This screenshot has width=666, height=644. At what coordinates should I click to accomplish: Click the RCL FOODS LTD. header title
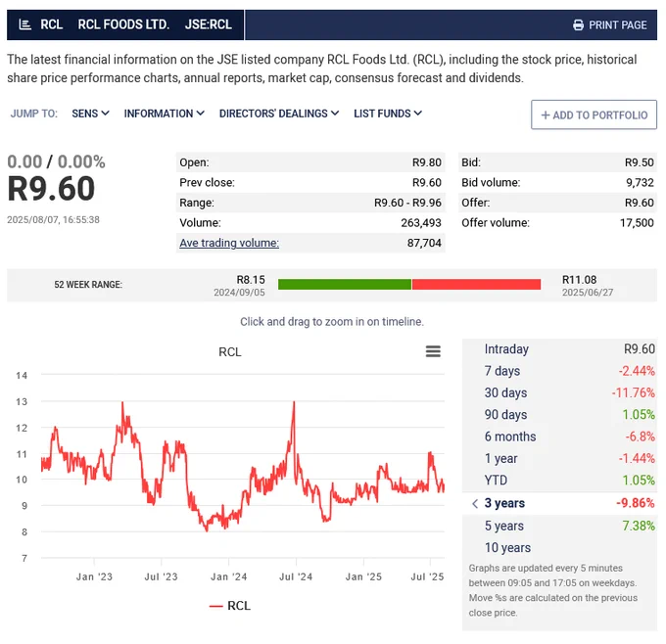(x=123, y=24)
